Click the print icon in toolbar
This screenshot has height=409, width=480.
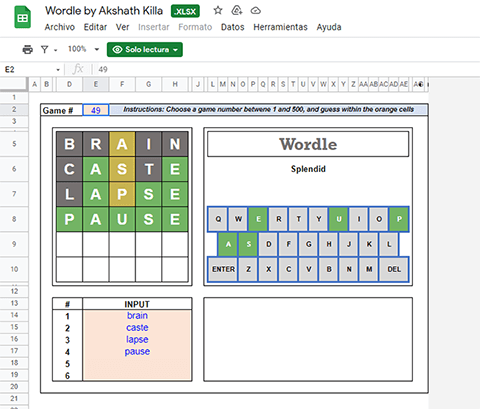(x=27, y=49)
